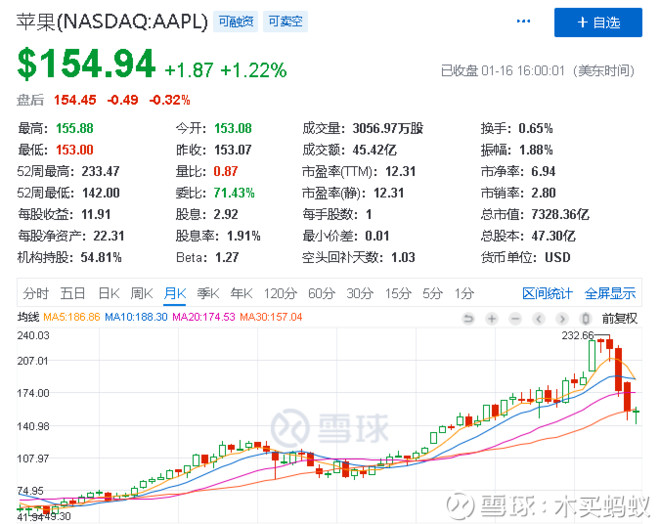The image size is (660, 524).
Task: Click the 52周最高 value 233.47
Action: pos(101,171)
